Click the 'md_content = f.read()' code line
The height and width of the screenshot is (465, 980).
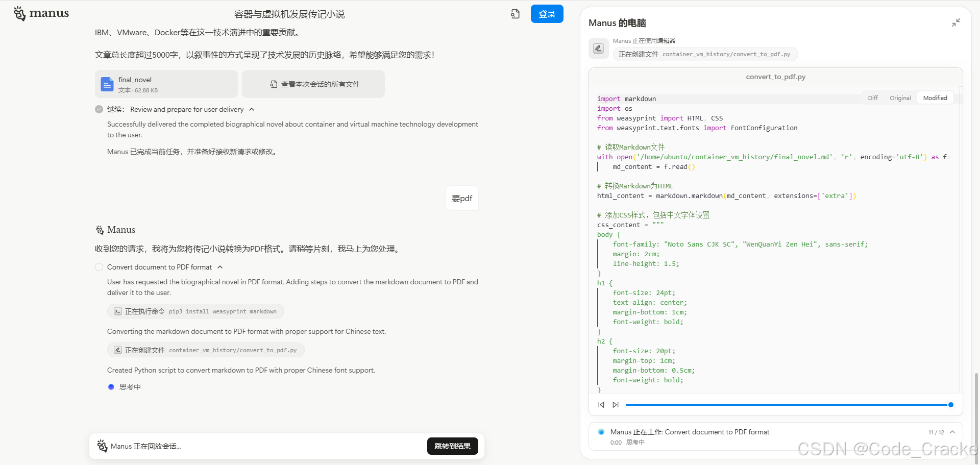click(654, 167)
